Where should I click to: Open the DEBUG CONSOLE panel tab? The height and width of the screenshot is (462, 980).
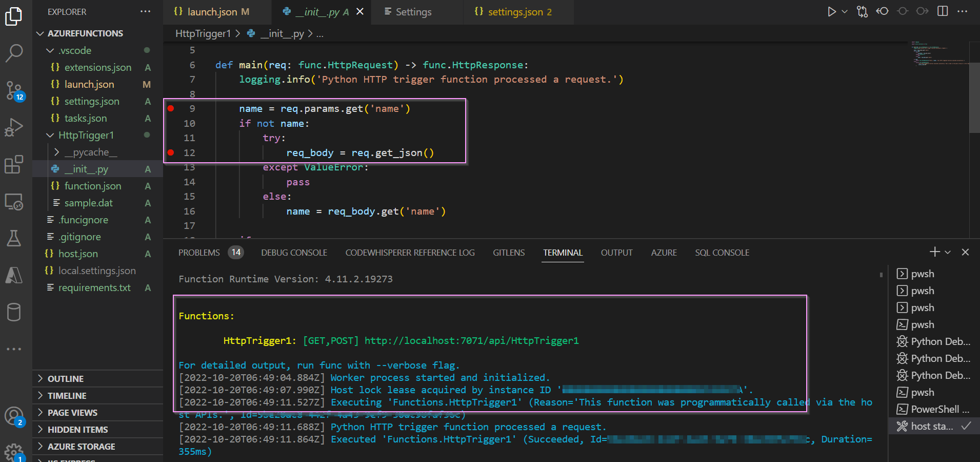point(294,253)
